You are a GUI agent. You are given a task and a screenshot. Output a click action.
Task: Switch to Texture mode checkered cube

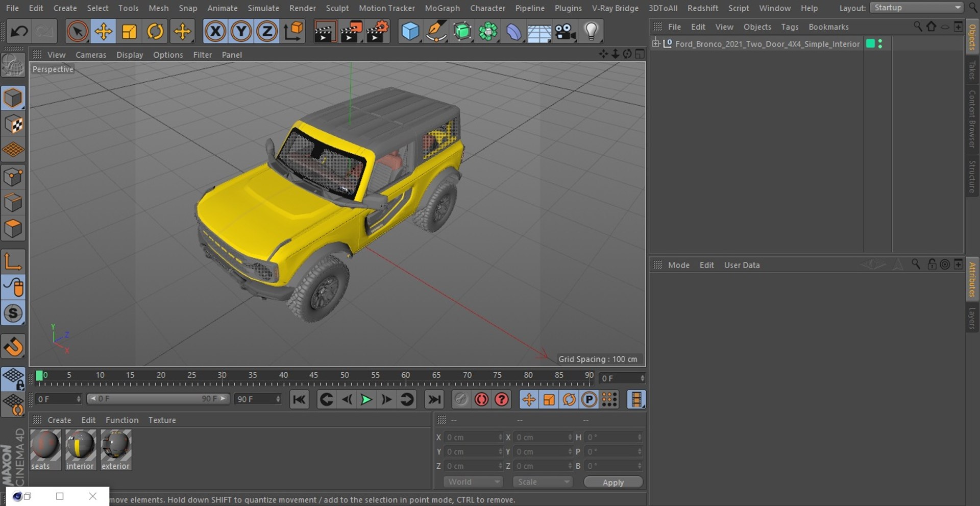[x=13, y=125]
